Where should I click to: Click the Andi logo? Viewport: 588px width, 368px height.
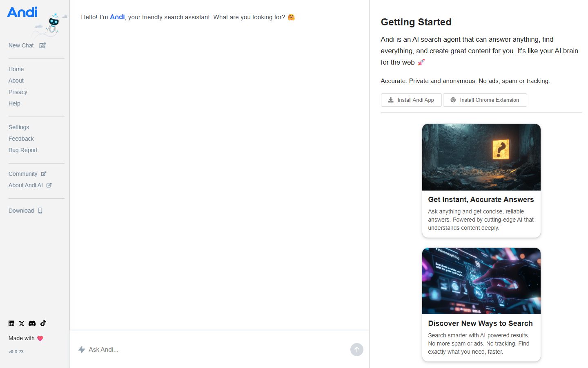22,12
